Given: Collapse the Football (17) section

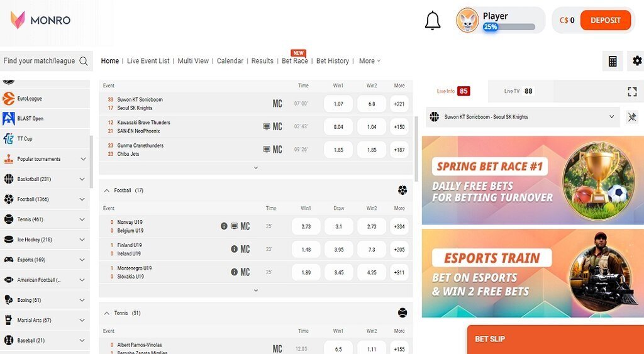Looking at the screenshot, I should click(107, 191).
